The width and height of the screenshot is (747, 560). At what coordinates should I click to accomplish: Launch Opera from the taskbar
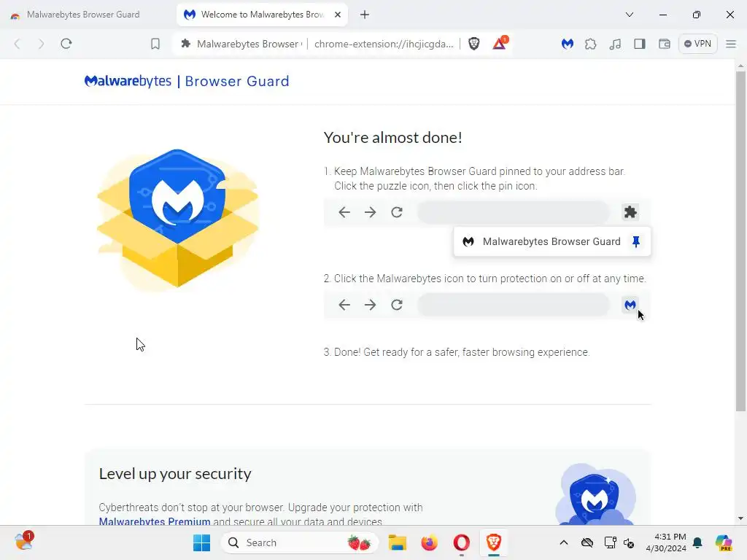coord(461,542)
